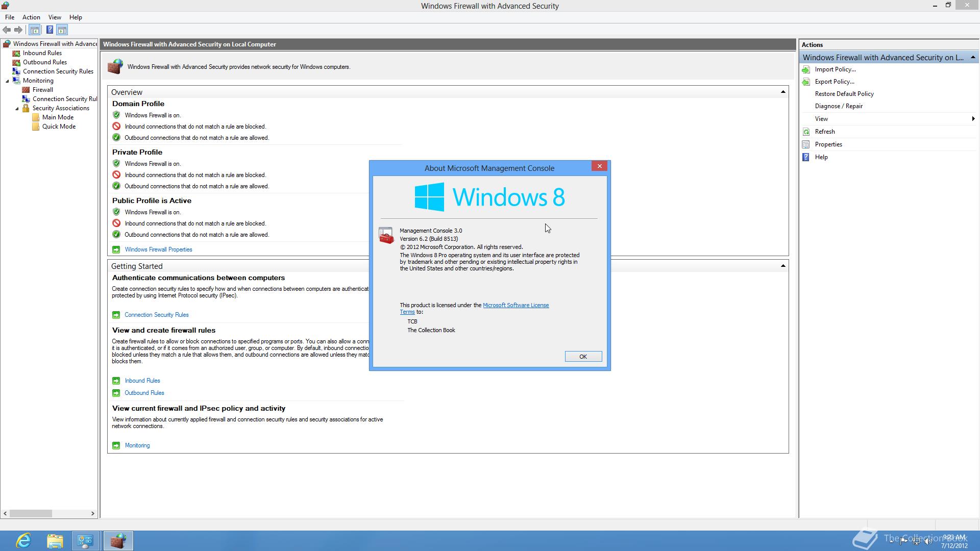The height and width of the screenshot is (551, 980).
Task: Open Windows Firewall Properties link
Action: (158, 249)
